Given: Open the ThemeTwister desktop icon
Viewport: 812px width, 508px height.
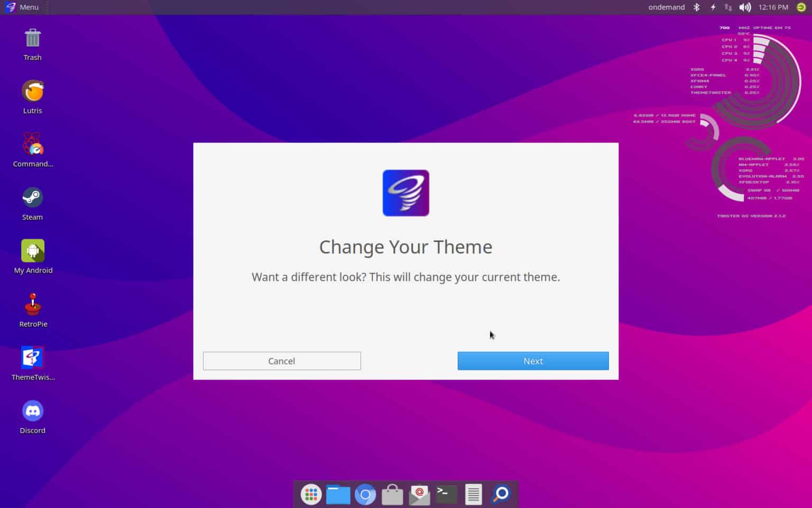Looking at the screenshot, I should click(x=32, y=357).
